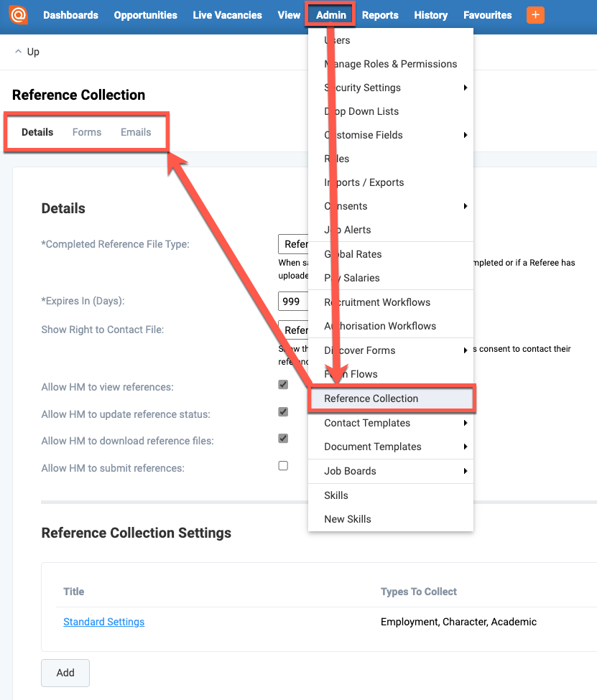This screenshot has width=597, height=700.
Task: Expand the Security Settings submenu arrow
Action: [x=465, y=88]
